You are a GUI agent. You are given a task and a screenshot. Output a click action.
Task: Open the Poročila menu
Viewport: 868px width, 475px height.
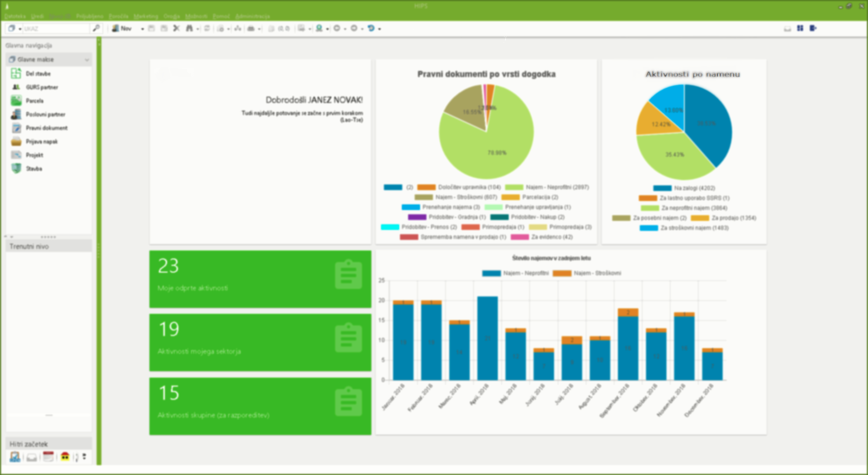point(118,16)
